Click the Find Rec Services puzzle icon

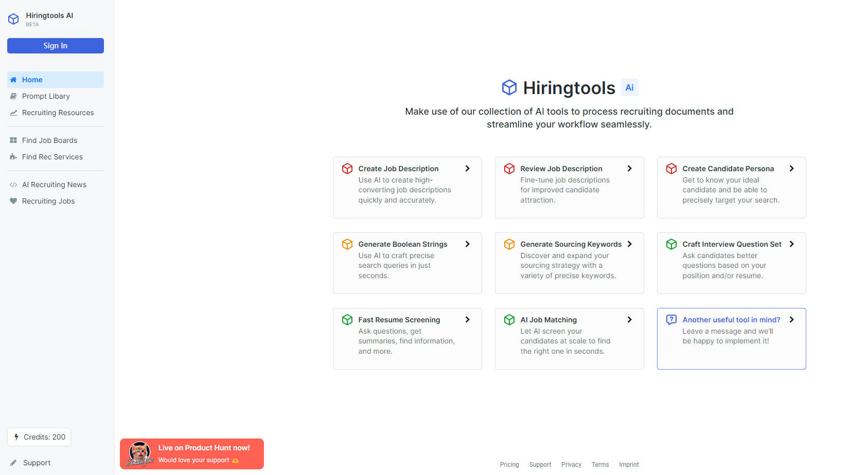pyautogui.click(x=13, y=157)
